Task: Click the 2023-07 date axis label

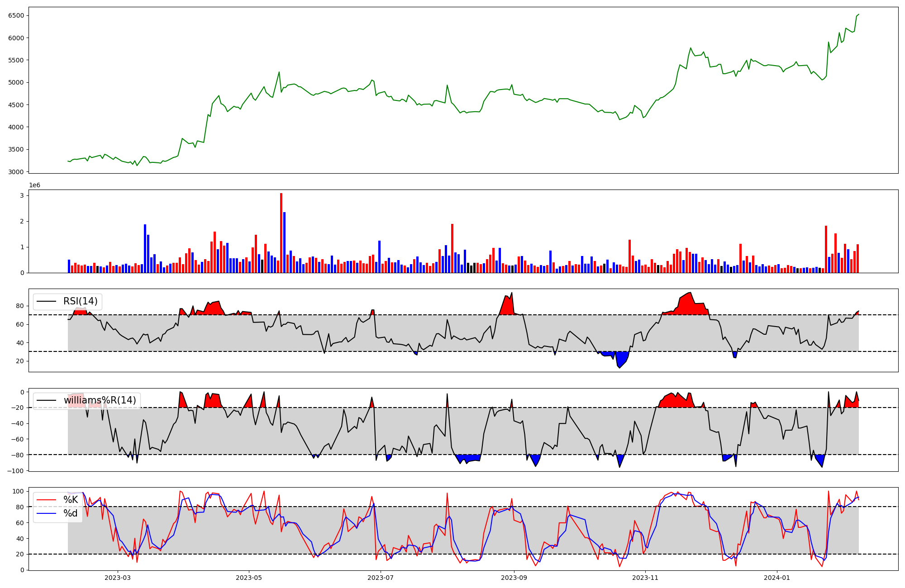Action: click(x=381, y=578)
